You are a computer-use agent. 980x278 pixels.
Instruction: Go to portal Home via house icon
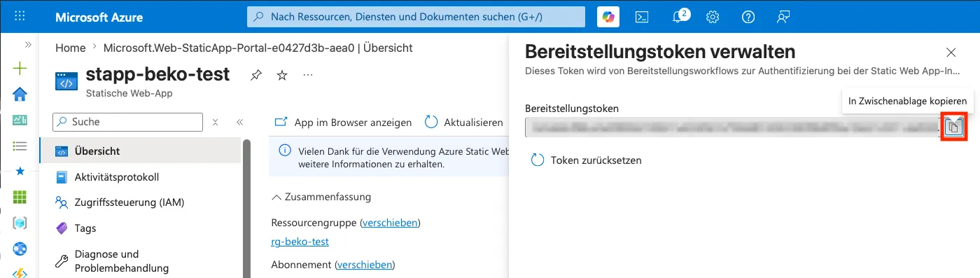20,95
